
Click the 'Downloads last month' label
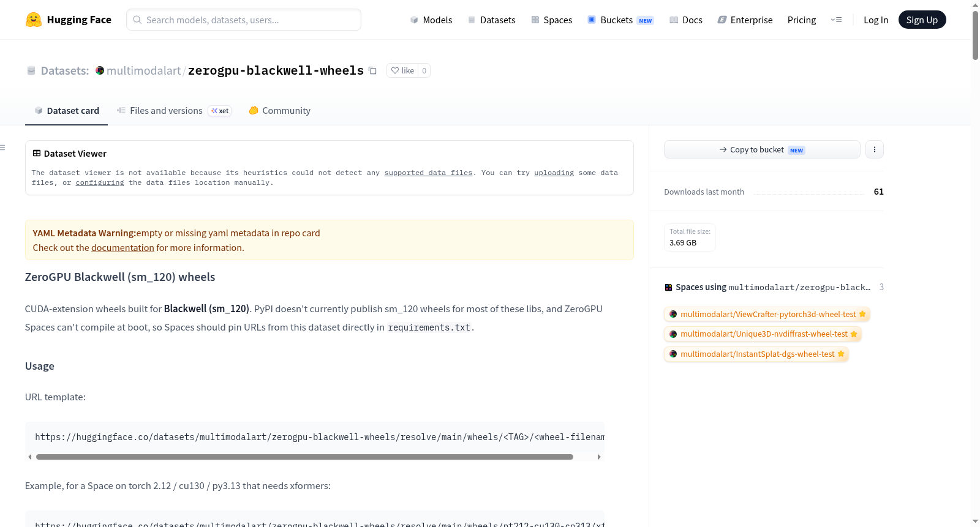click(x=704, y=192)
